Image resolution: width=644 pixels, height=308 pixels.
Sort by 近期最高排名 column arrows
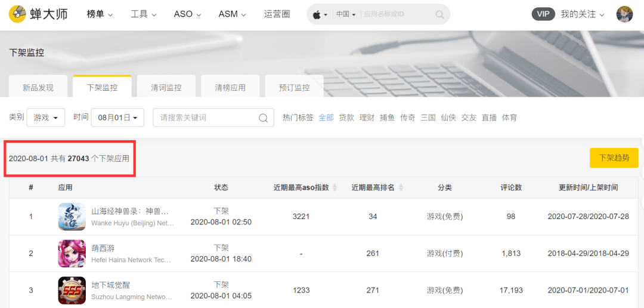(401, 188)
